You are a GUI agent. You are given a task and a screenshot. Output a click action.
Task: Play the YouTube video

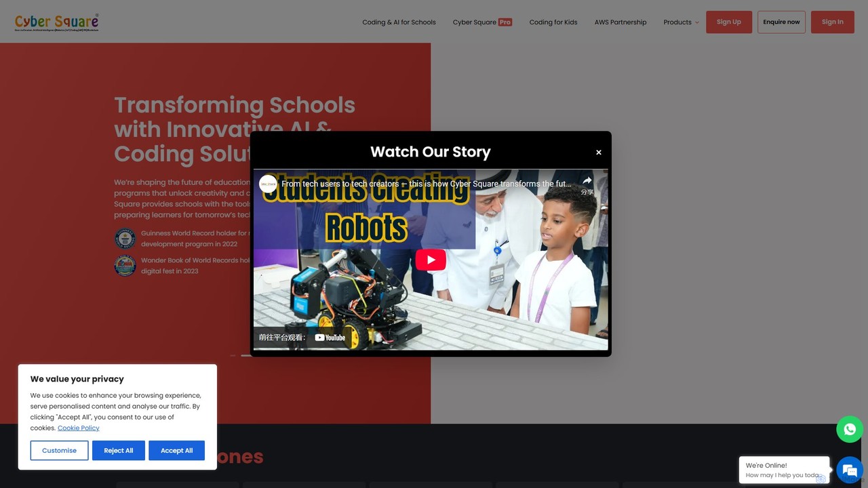pos(431,260)
